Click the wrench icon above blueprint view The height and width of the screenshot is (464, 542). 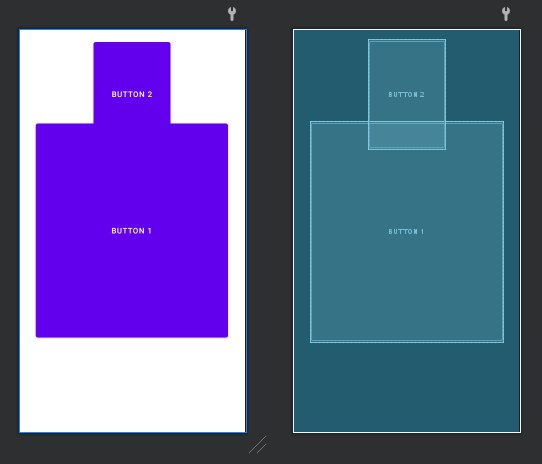(x=506, y=14)
